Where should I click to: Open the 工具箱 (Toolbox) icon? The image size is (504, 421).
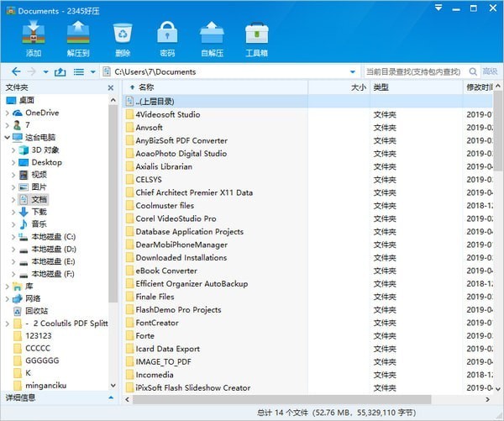click(256, 39)
